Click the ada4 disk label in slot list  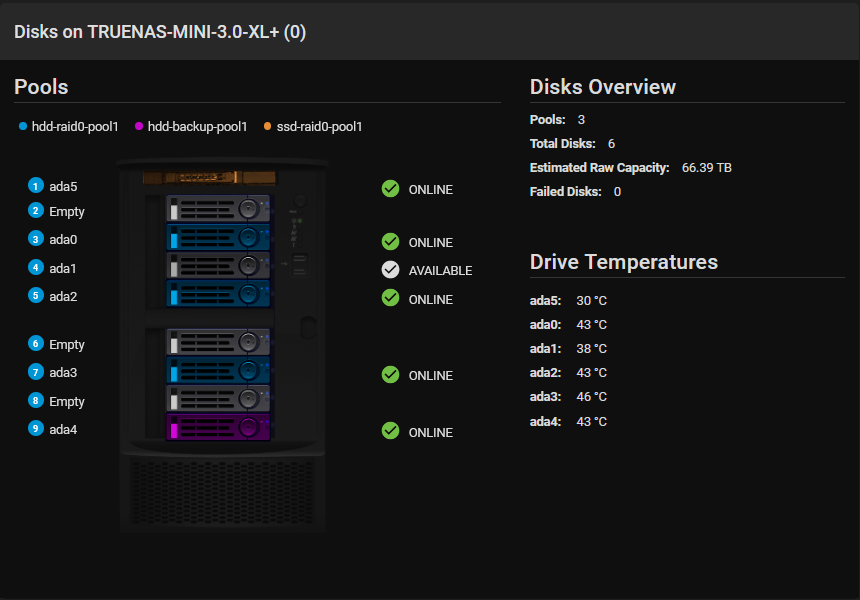coord(63,429)
